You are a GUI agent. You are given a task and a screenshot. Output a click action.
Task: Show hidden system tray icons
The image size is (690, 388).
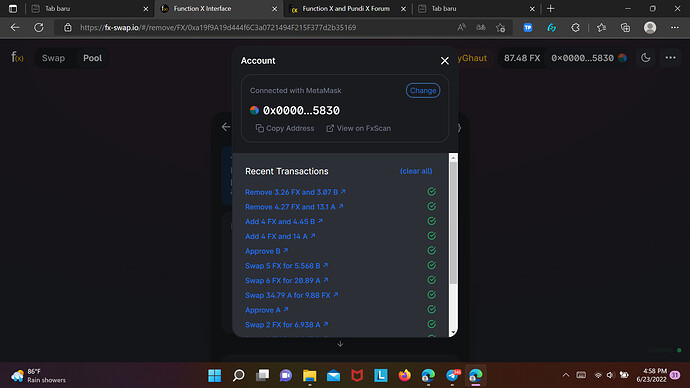coord(565,375)
